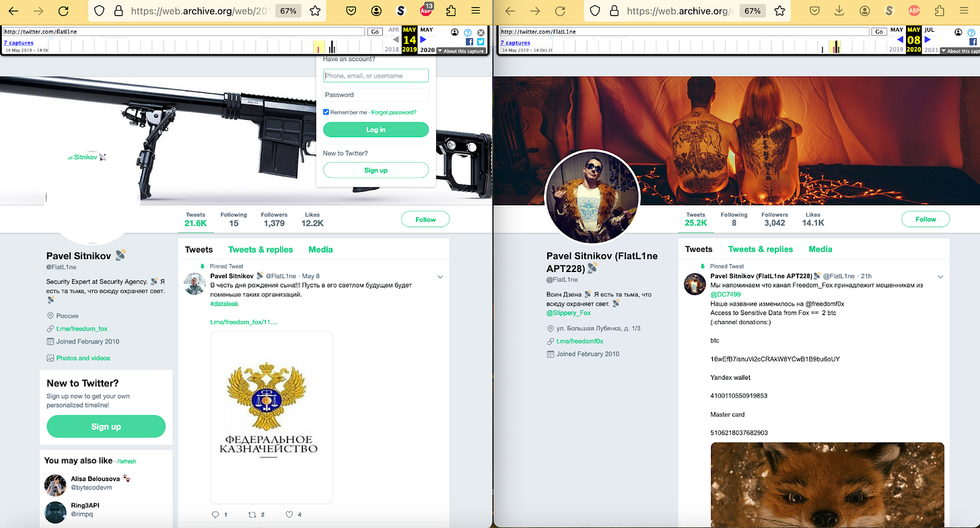This screenshot has width=980, height=528.
Task: Open chevron menu on right pinned tweet
Action: 940,276
